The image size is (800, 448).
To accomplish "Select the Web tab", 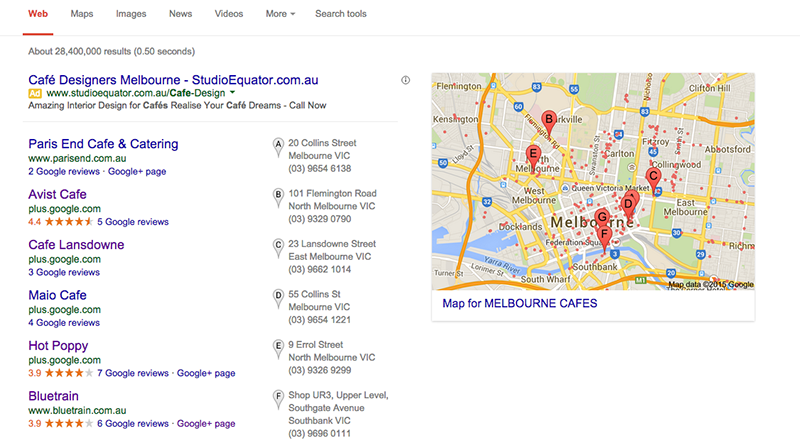I will tap(38, 14).
